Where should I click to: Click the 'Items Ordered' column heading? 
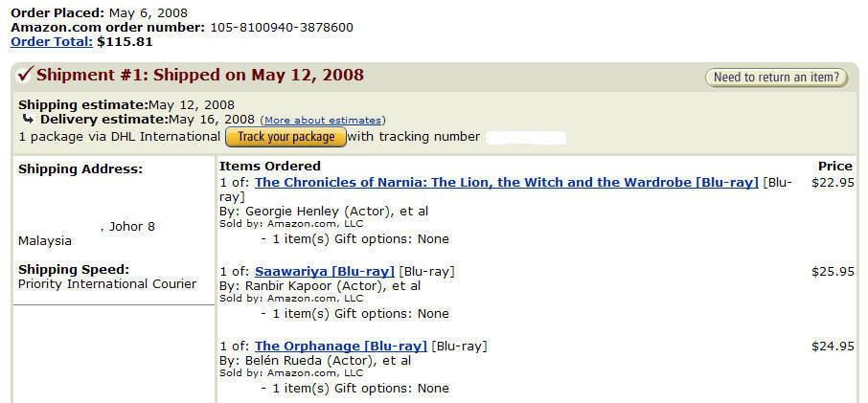pyautogui.click(x=270, y=166)
